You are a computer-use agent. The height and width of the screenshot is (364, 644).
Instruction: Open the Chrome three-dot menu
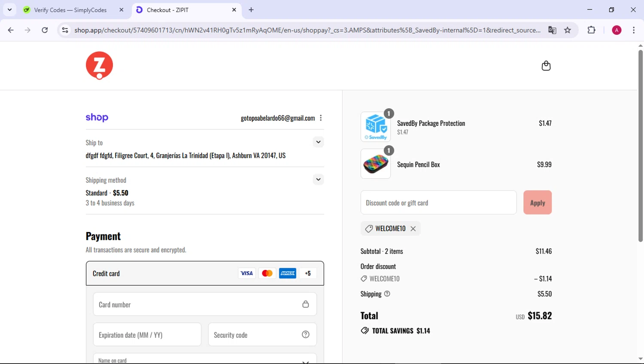pyautogui.click(x=634, y=30)
